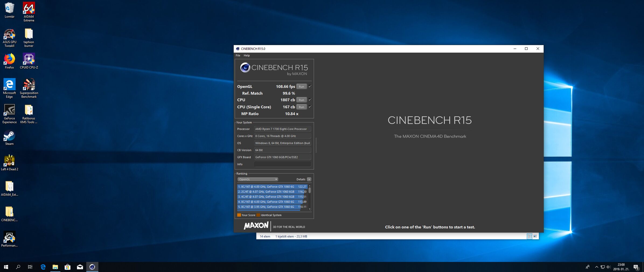The width and height of the screenshot is (644, 272).
Task: Select the Left 4 Dead 2 shortcut
Action: (x=9, y=163)
